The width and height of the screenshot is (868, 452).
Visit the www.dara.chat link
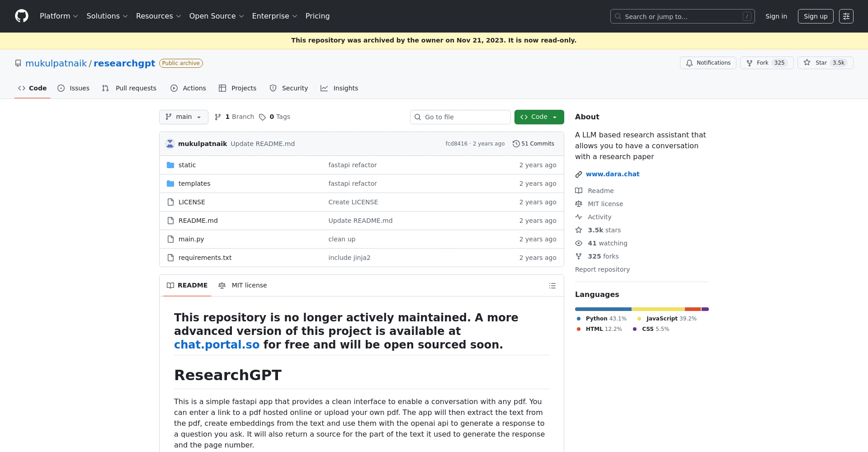(x=613, y=174)
